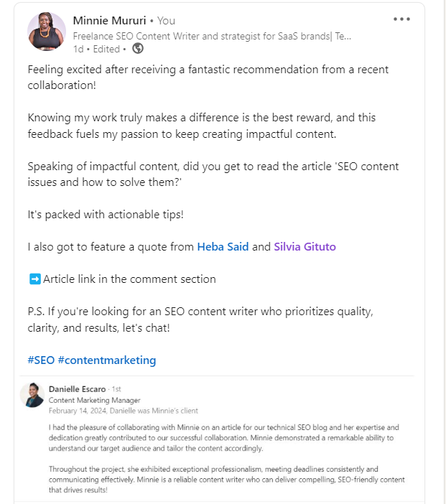The height and width of the screenshot is (504, 446).
Task: Click the #SEO hashtag
Action: pos(41,360)
